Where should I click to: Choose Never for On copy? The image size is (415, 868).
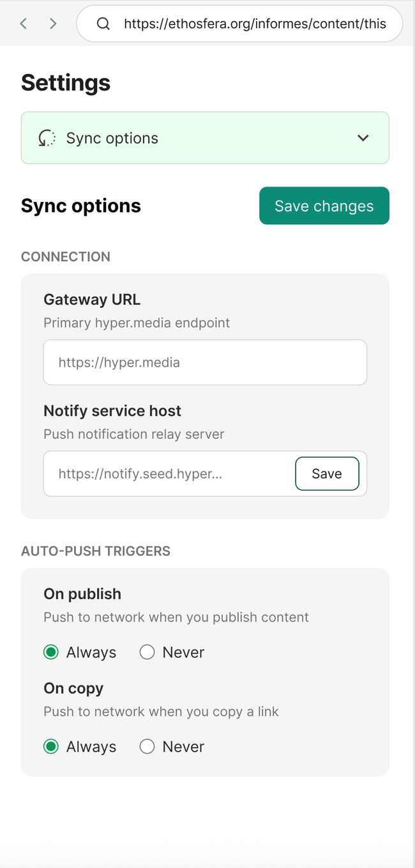(x=147, y=747)
